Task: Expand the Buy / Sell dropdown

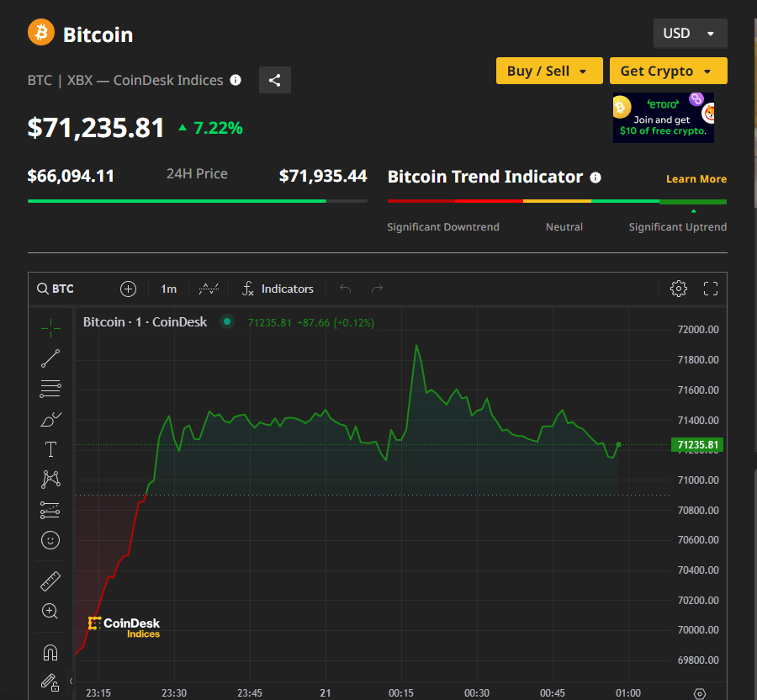Action: [549, 71]
